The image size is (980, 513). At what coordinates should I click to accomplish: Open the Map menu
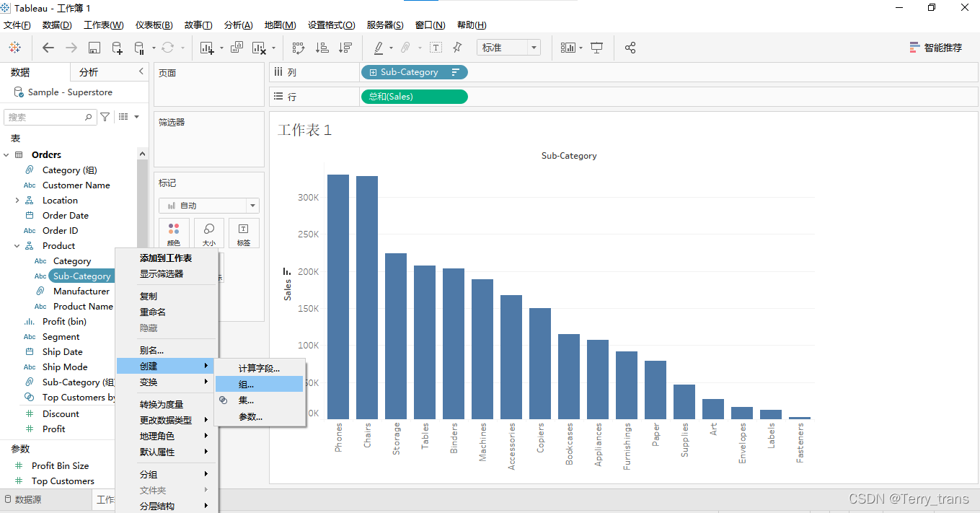coord(280,25)
